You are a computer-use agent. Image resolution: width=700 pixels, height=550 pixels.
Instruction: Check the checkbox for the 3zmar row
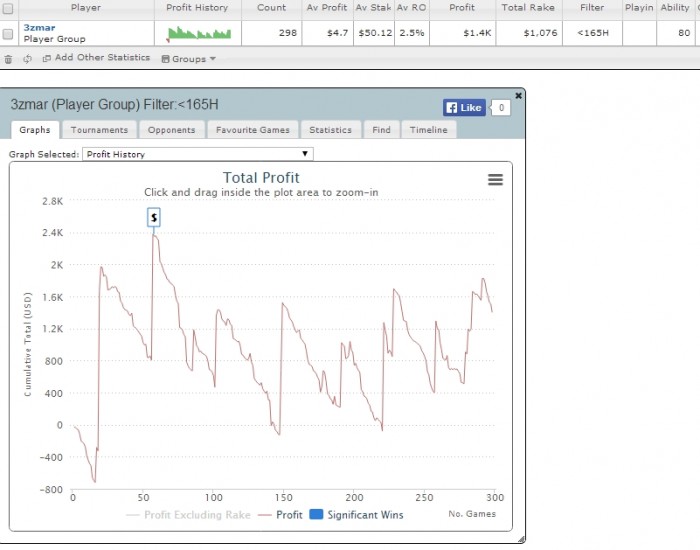[8, 34]
